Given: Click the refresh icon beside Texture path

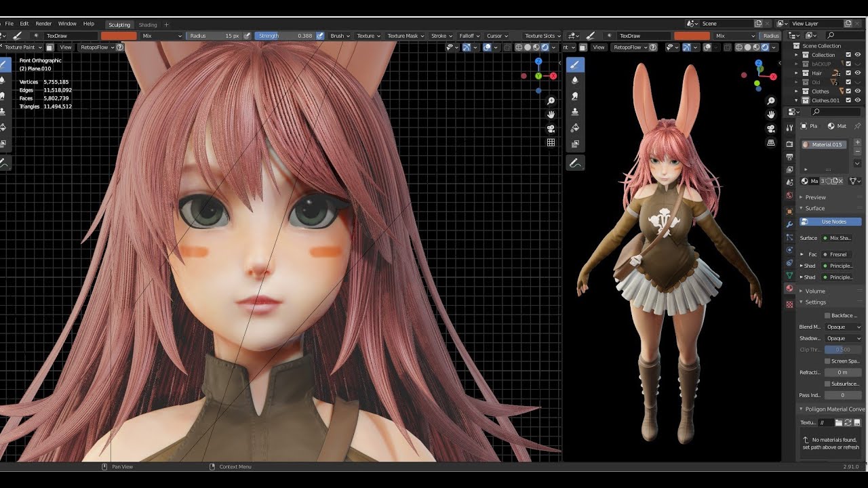Looking at the screenshot, I should (x=848, y=422).
